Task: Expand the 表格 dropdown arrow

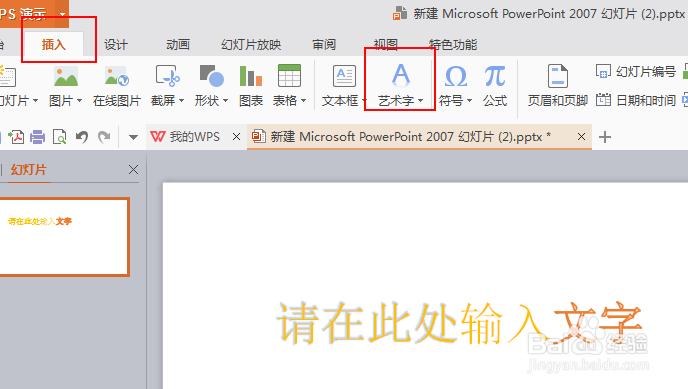Action: tap(303, 101)
